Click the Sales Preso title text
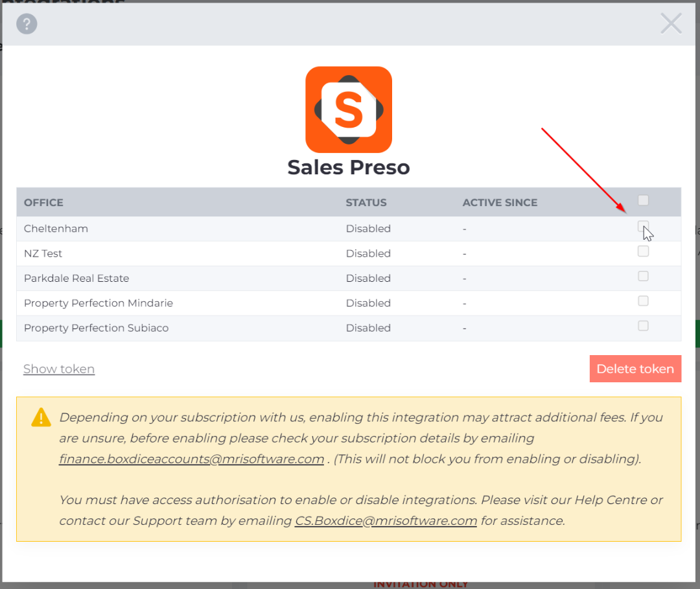700x589 pixels. coord(349,167)
